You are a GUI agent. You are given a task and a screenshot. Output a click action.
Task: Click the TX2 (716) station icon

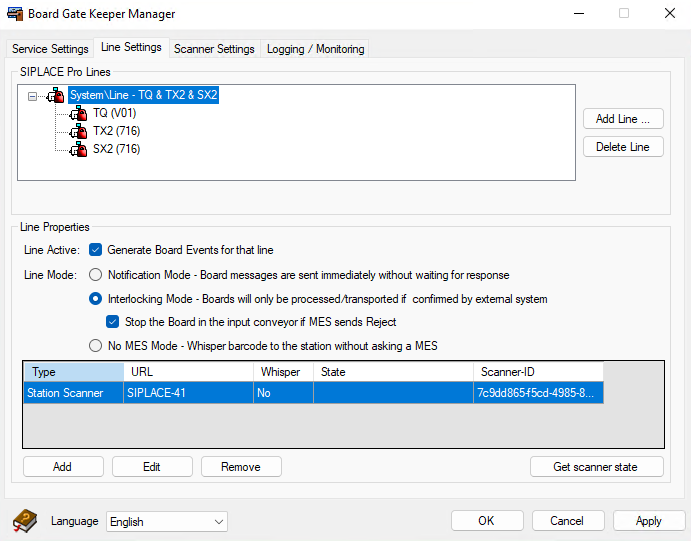(79, 131)
